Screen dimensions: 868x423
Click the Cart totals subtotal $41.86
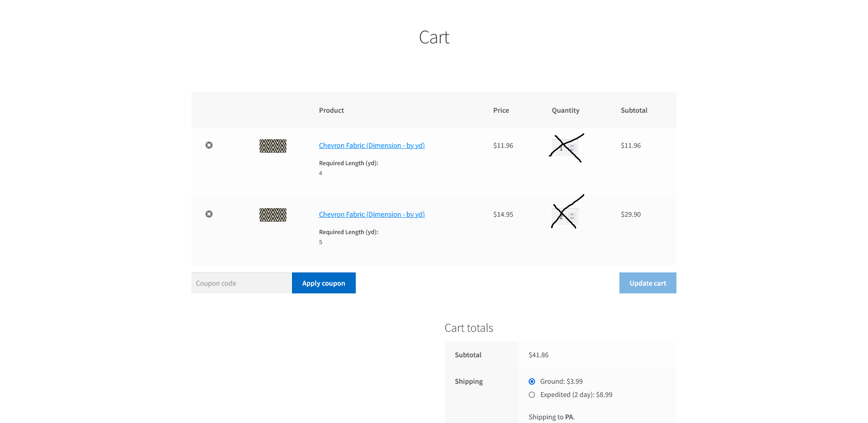(539, 355)
